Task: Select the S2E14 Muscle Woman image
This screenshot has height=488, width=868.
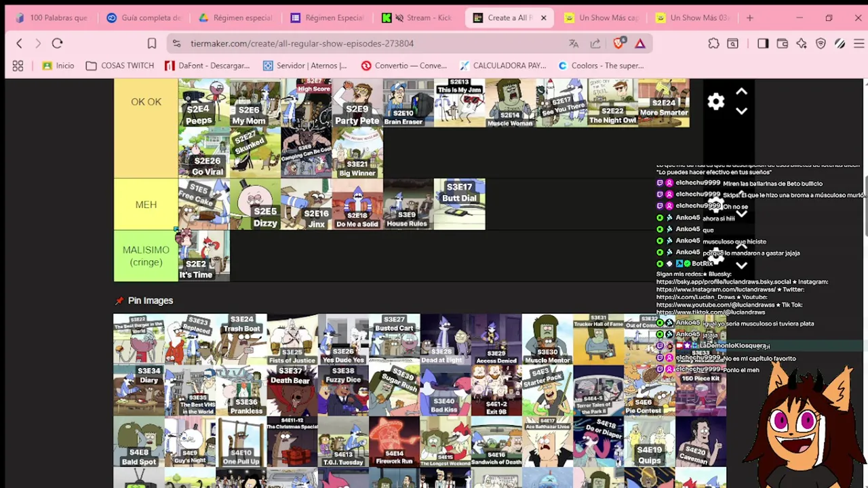Action: [511, 103]
